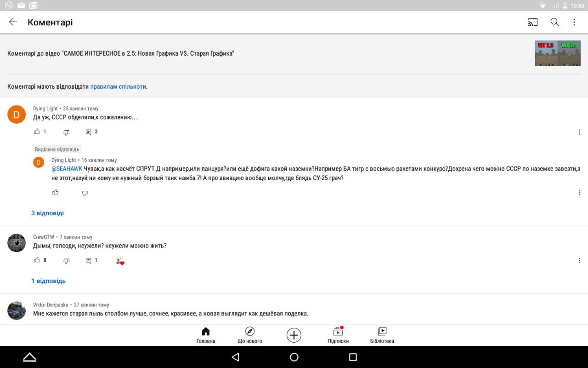Dislike the @SEAHAWK reply

tap(85, 193)
